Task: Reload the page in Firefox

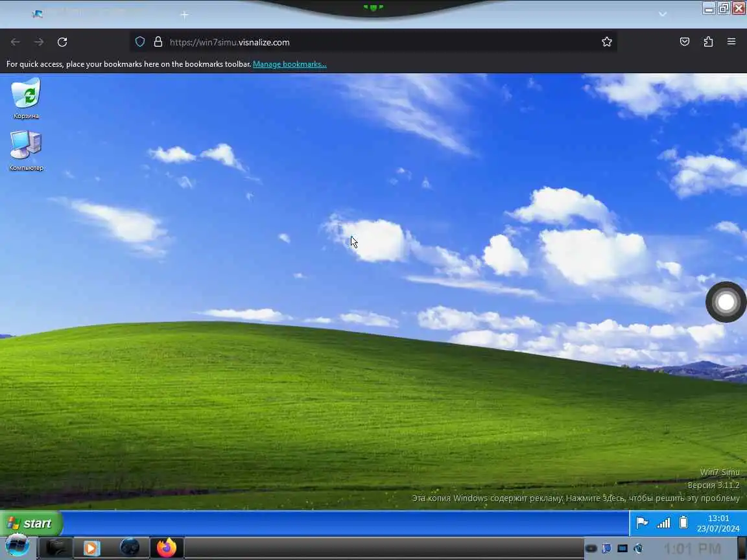Action: 62,42
